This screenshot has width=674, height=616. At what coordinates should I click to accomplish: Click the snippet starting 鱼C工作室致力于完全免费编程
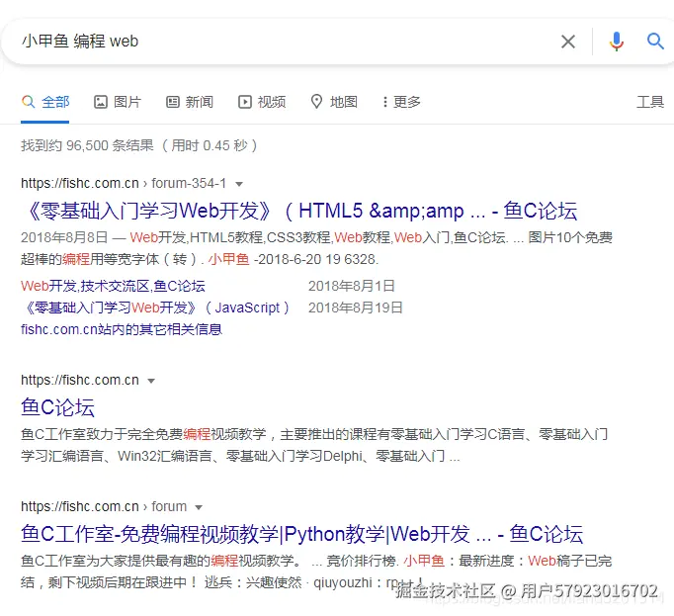pyautogui.click(x=314, y=445)
